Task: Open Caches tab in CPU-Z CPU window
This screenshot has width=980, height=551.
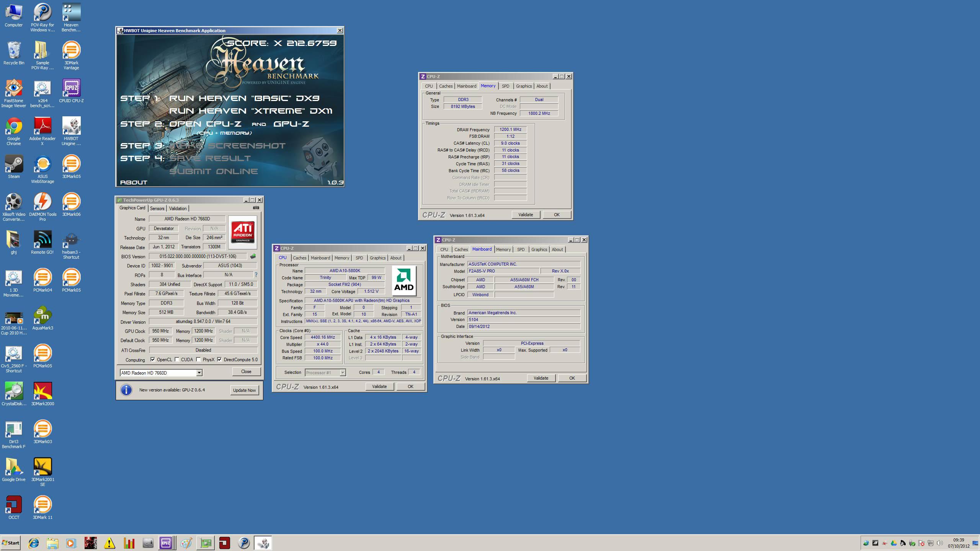Action: point(299,258)
